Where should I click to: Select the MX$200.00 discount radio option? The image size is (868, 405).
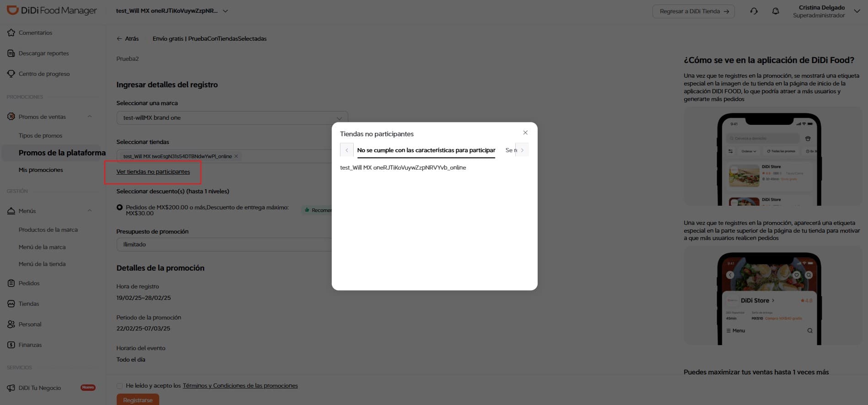click(119, 208)
